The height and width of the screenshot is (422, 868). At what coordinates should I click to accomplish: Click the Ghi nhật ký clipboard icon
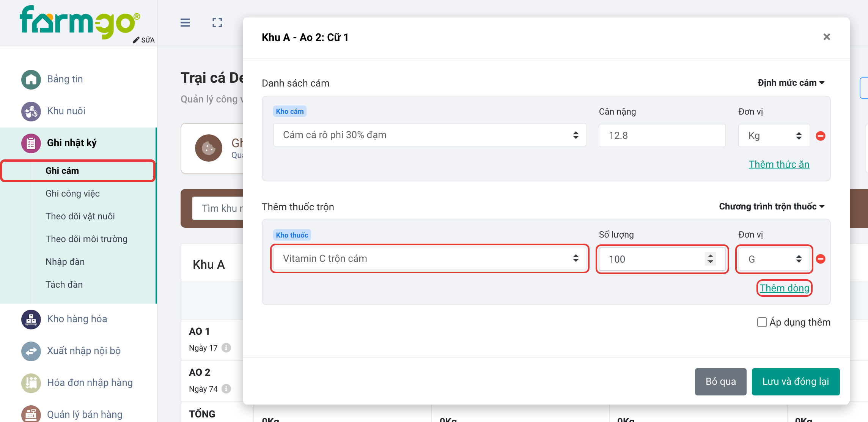click(31, 143)
